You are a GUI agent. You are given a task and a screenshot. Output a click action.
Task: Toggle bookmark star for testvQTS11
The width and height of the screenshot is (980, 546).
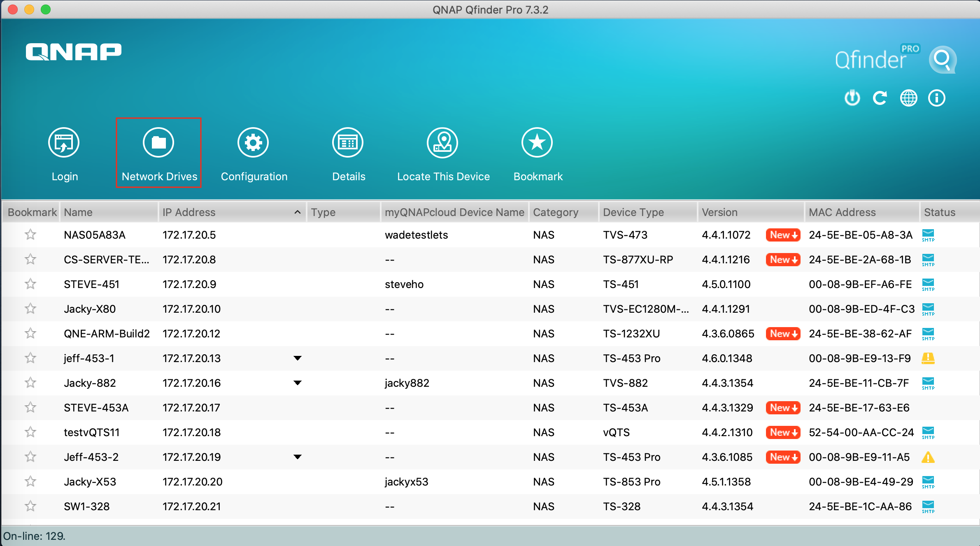pyautogui.click(x=30, y=432)
